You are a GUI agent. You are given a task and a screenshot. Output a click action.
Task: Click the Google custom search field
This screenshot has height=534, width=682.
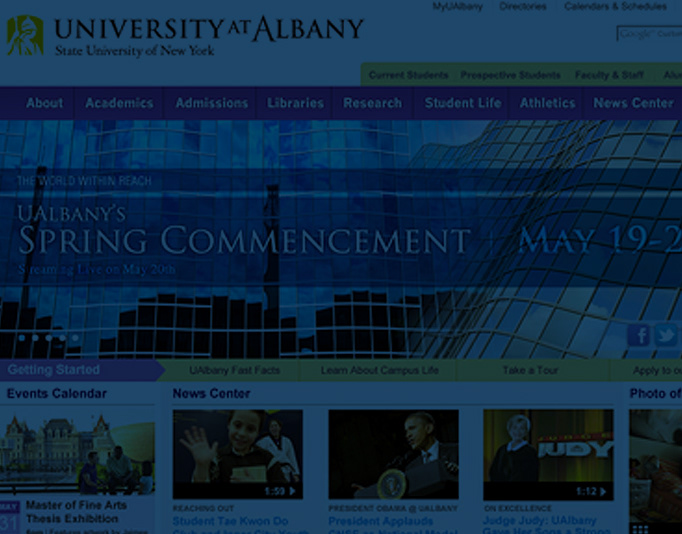click(649, 33)
